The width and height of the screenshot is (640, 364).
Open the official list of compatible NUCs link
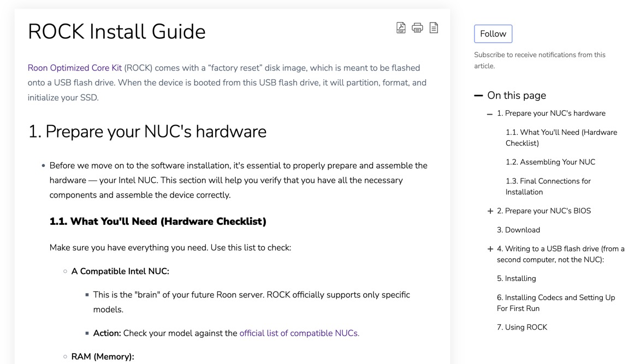click(299, 333)
